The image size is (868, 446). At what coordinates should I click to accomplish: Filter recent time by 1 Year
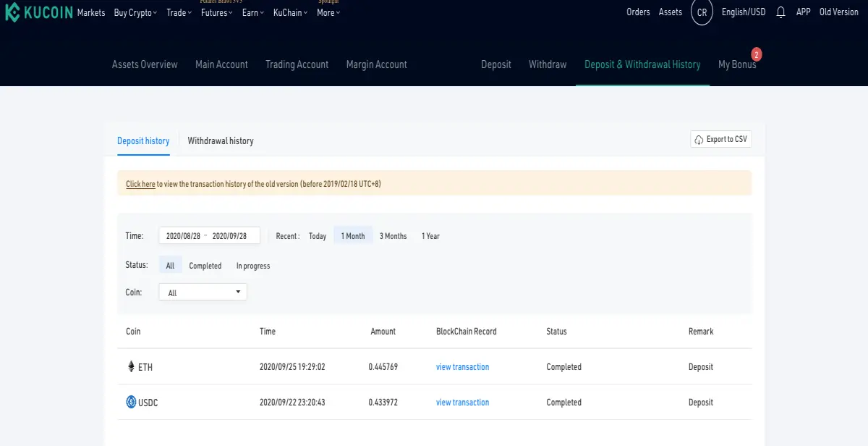[430, 236]
